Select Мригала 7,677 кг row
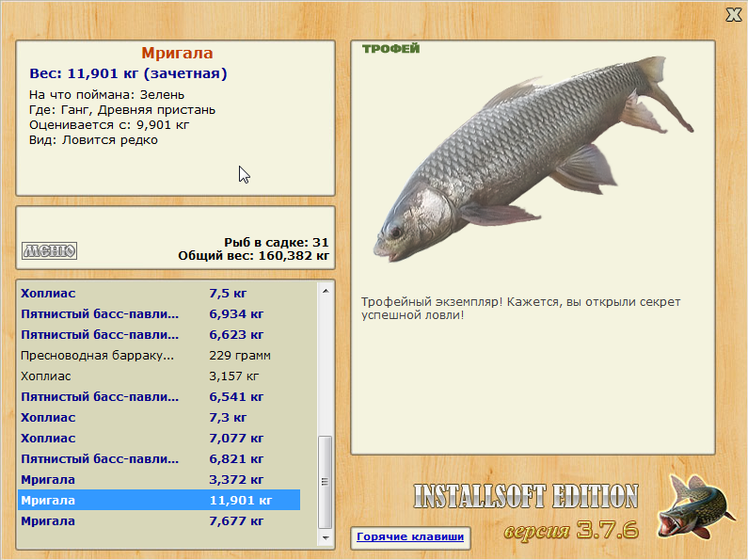Viewport: 748px width, 560px height. (x=159, y=520)
